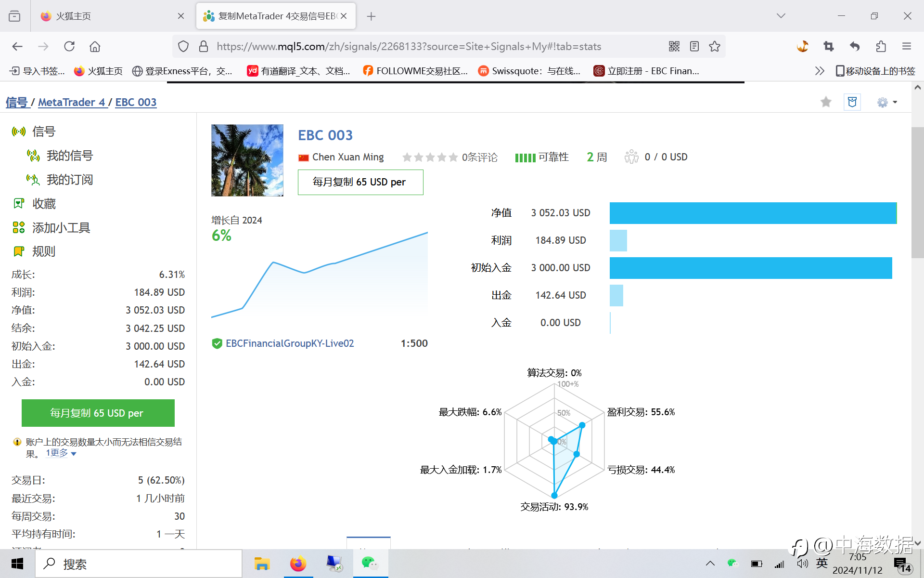Open 我的信号 in the sidebar
The width and height of the screenshot is (924, 578).
coord(60,156)
